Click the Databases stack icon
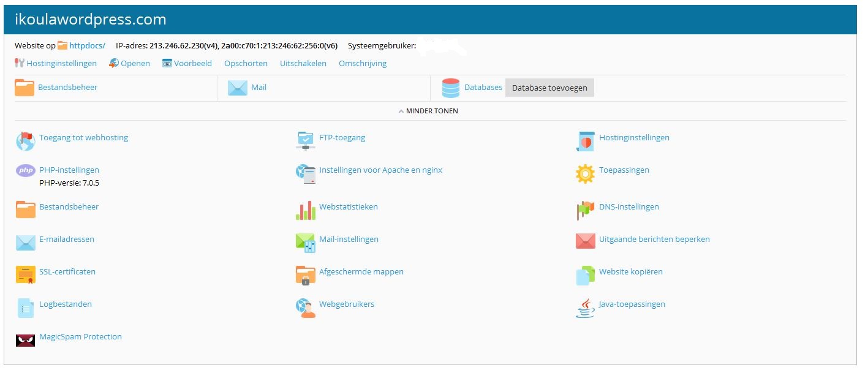This screenshot has width=868, height=370. [450, 88]
